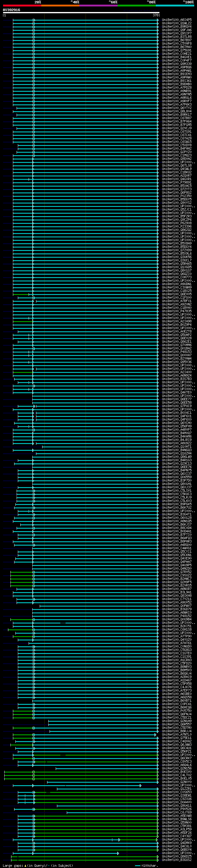Viewport: 197px width, 868px height.
Task: Click the UniRef100_B7FTI0 label
Action: coord(177,535)
